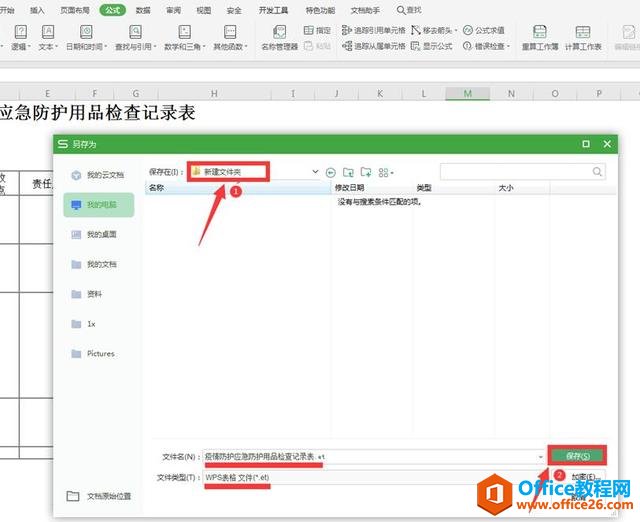The height and width of the screenshot is (522, 640).
Task: Click 追踪引用单元格 trace precedents
Action: pos(373,30)
